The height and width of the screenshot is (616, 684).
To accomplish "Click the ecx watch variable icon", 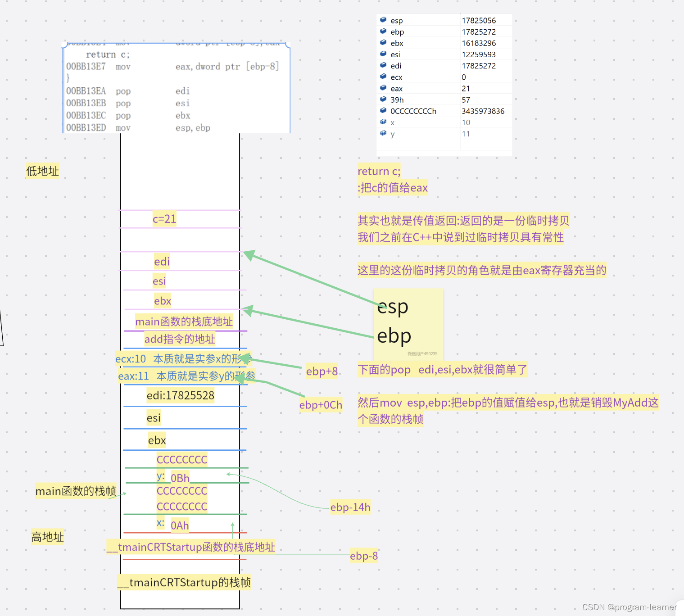I will point(383,77).
